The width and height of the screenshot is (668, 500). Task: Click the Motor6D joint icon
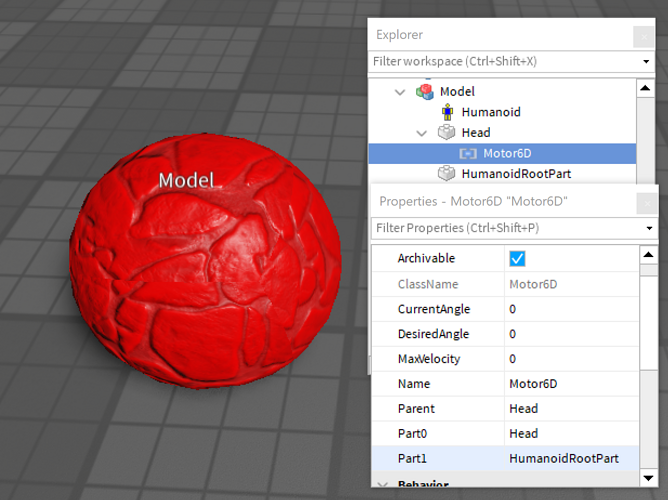coord(468,153)
